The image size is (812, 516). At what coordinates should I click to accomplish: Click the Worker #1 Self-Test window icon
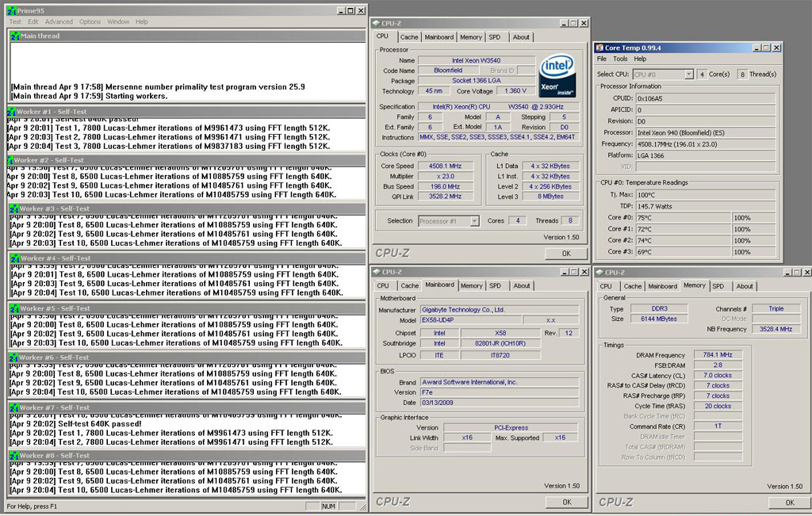[11, 112]
